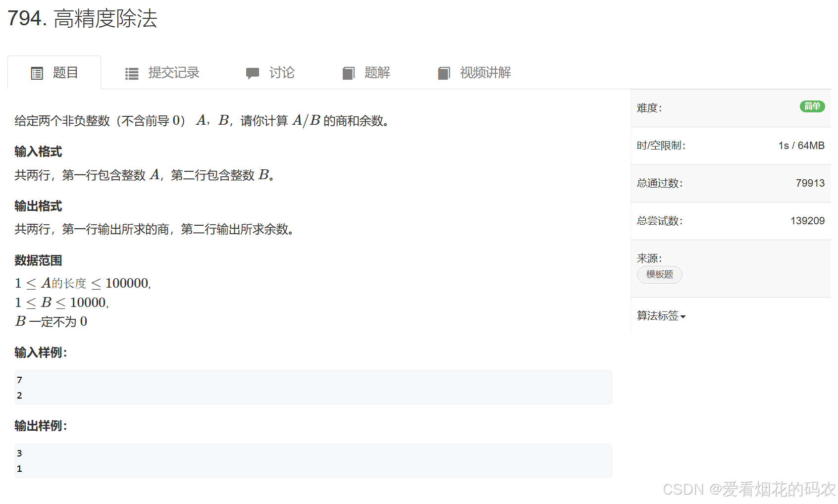Viewport: 838px width, 504px height.
Task: Click the problem statement beginning 给定两个非负整数
Action: [202, 120]
